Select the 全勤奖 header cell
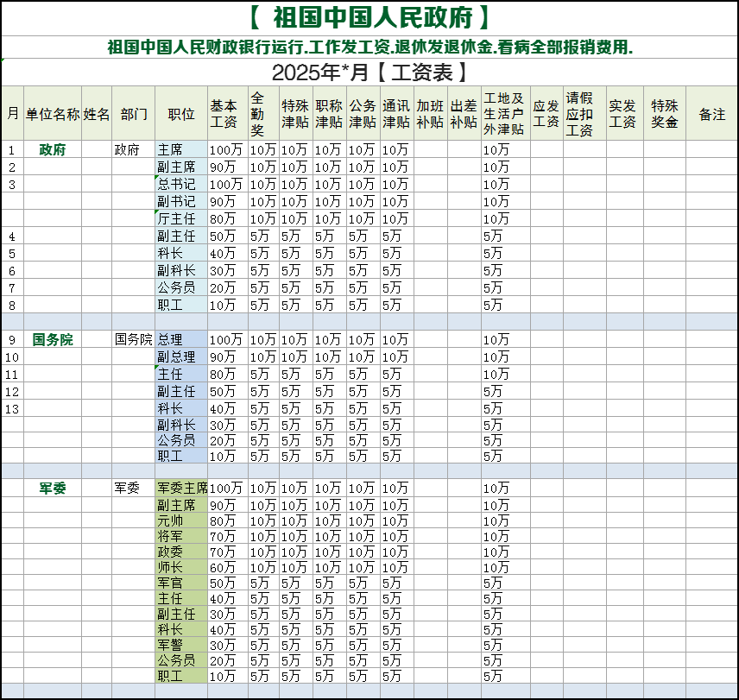Image resolution: width=739 pixels, height=700 pixels. point(264,114)
